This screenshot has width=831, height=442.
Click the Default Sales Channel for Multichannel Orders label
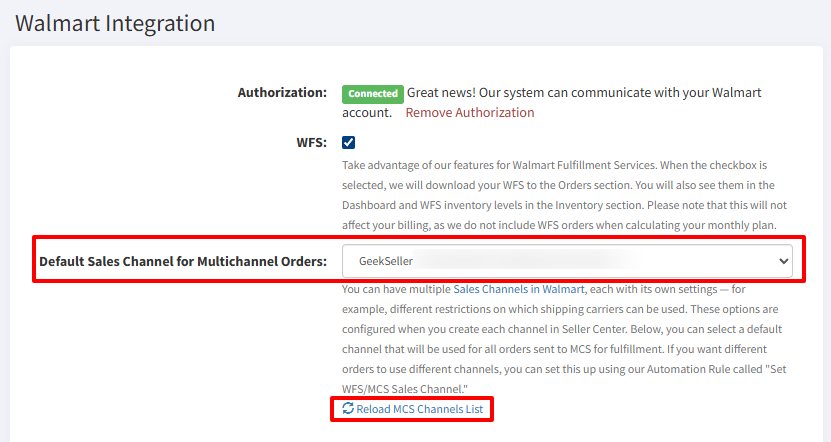[x=183, y=262]
